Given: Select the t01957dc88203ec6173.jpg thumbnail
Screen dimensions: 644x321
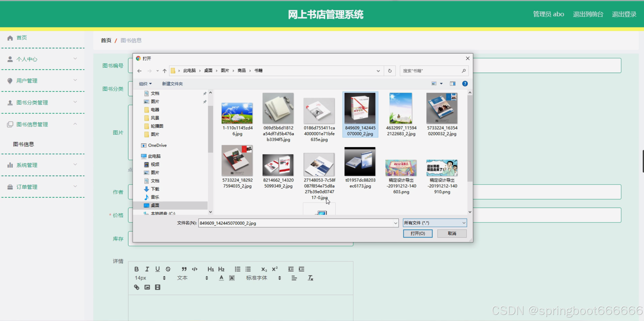Looking at the screenshot, I should click(x=360, y=162).
